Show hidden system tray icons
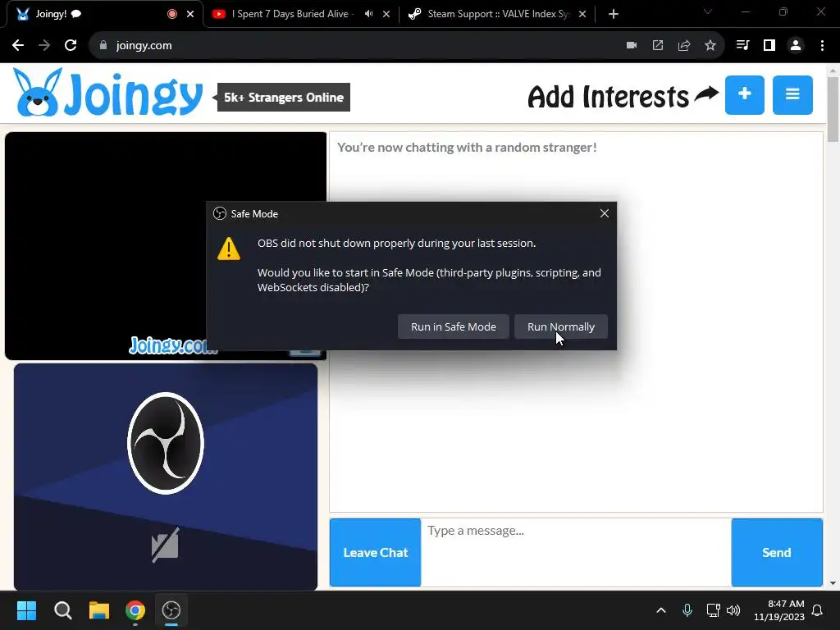The image size is (840, 630). point(661,610)
